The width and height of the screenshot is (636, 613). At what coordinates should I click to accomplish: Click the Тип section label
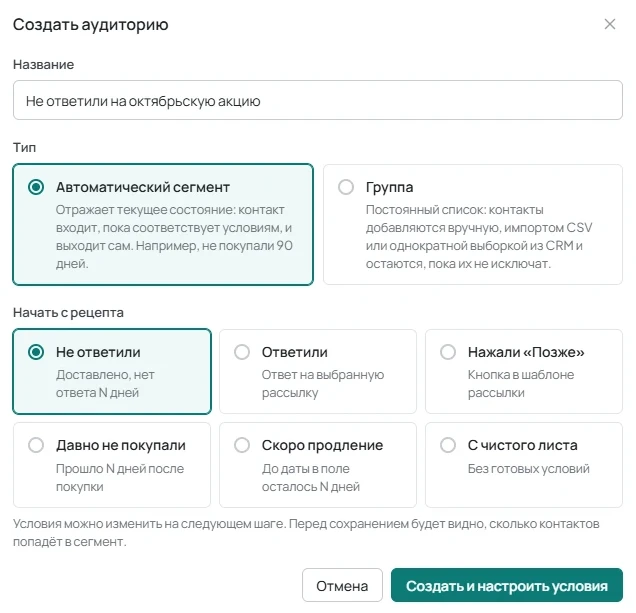click(x=24, y=147)
